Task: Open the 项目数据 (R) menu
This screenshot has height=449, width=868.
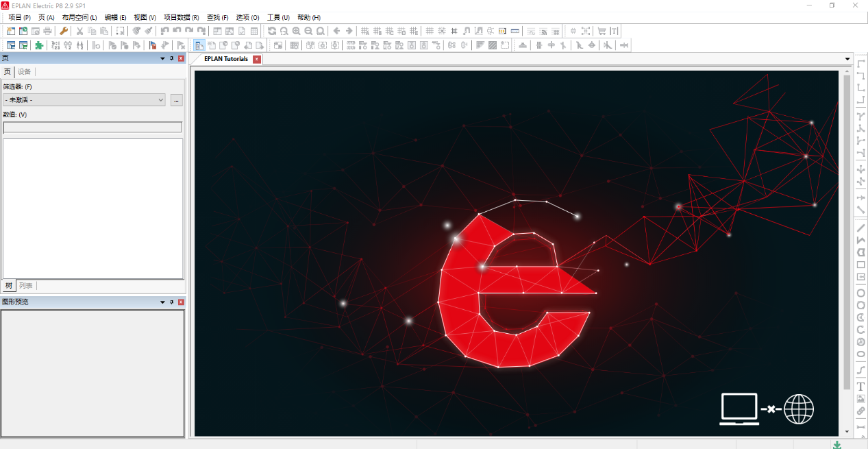Action: point(181,17)
